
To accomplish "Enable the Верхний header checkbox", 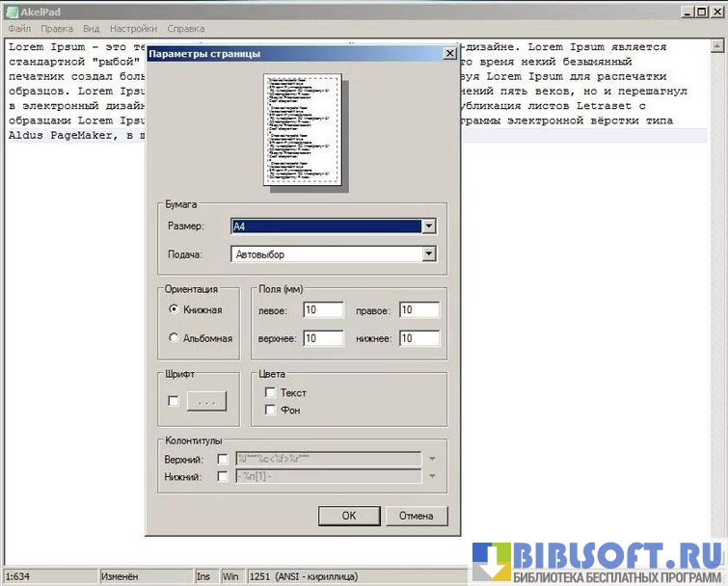I will point(223,460).
